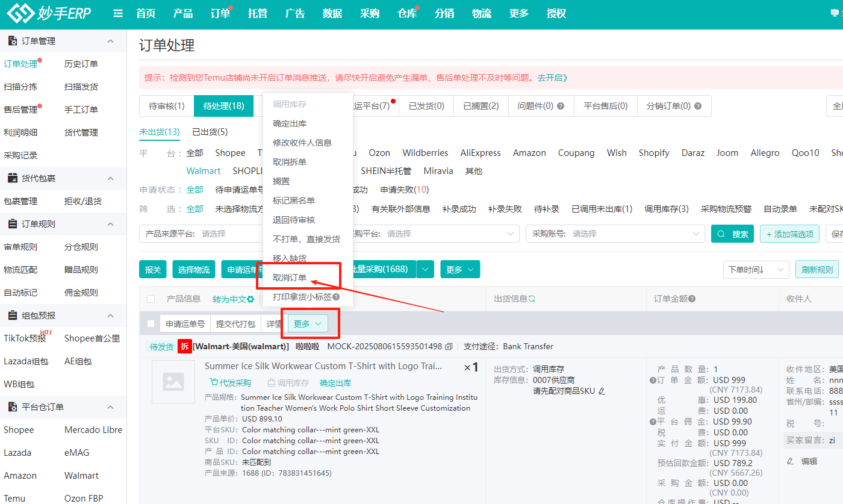
Task: Click the 平台仓订单 section icon in the sidebar
Action: click(x=12, y=407)
